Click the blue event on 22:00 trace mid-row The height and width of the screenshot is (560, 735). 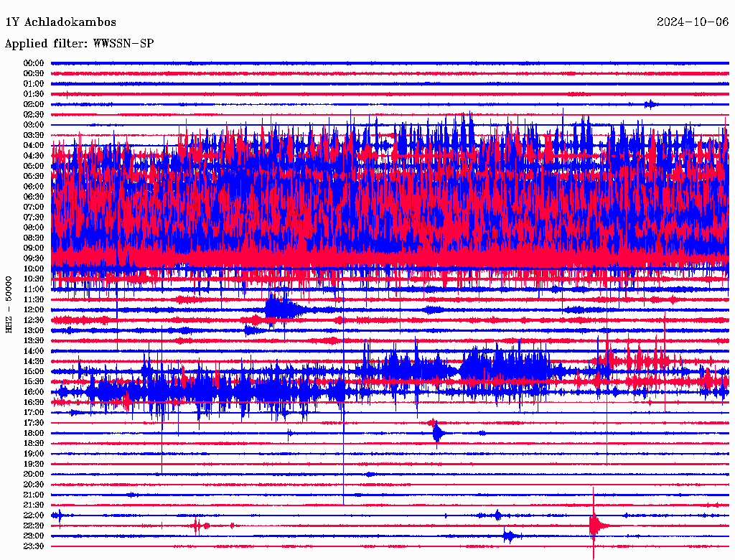(x=497, y=515)
